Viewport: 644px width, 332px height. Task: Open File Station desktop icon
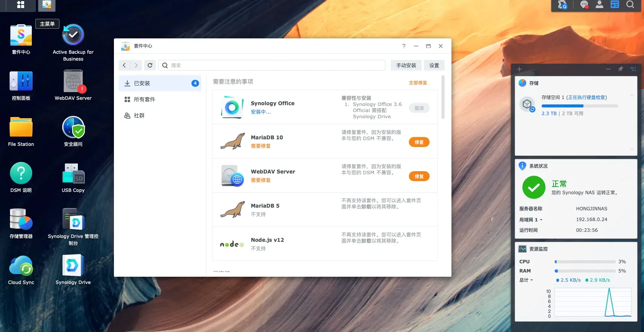[x=21, y=127]
